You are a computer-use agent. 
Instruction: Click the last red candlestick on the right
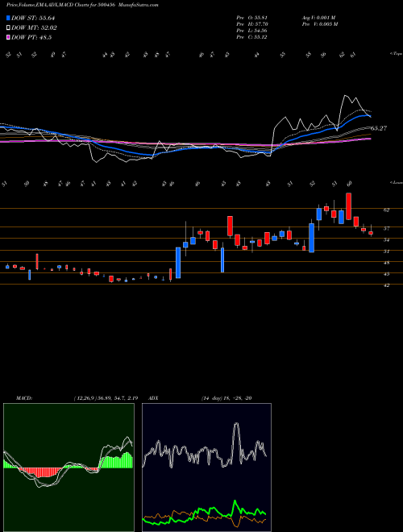(371, 233)
